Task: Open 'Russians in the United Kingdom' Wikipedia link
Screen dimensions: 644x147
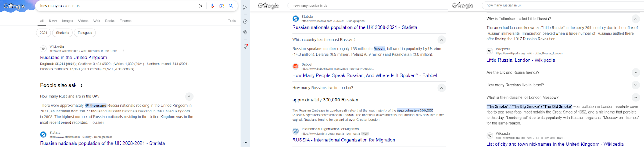Action: tap(74, 58)
